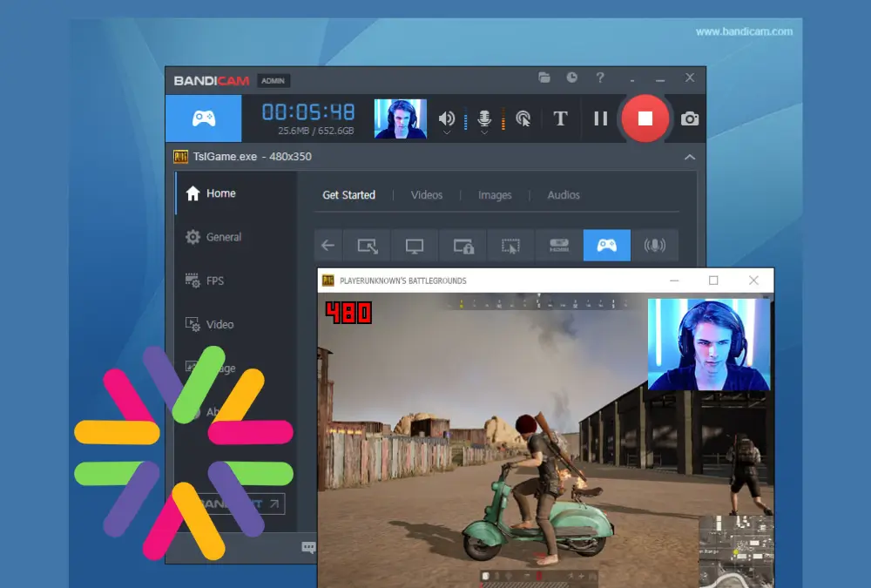Screen dimensions: 871x588
Task: Select the highlighted game recording mode icon
Action: (606, 245)
